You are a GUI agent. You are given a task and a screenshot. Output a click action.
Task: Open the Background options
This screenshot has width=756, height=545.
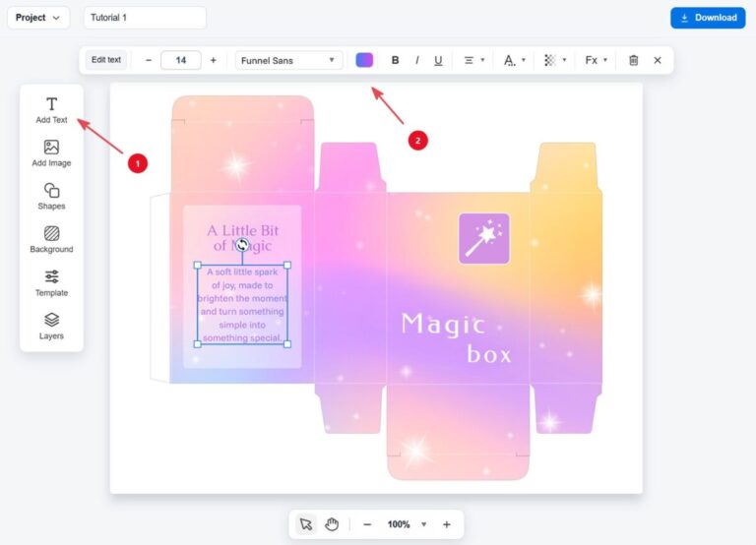click(x=51, y=240)
